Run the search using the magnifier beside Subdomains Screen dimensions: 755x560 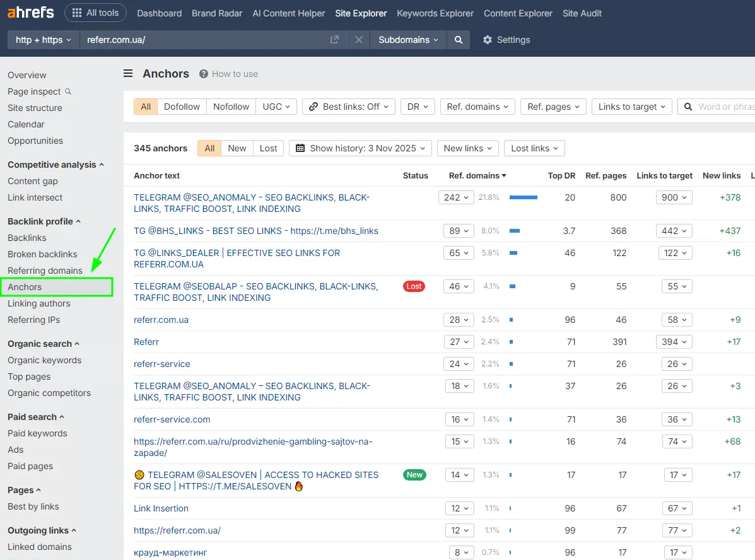[x=459, y=39]
